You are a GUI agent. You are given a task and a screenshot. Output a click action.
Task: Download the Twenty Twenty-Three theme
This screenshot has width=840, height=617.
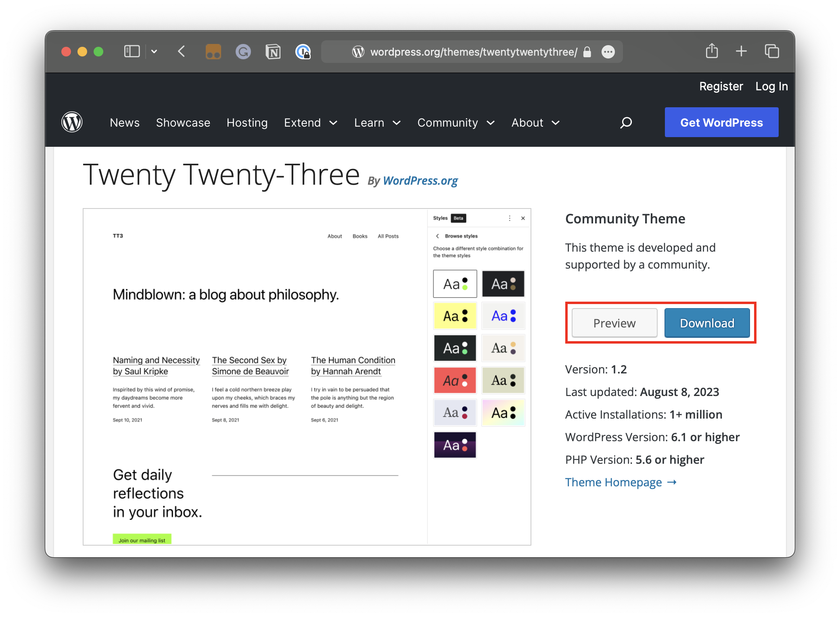[x=707, y=323]
